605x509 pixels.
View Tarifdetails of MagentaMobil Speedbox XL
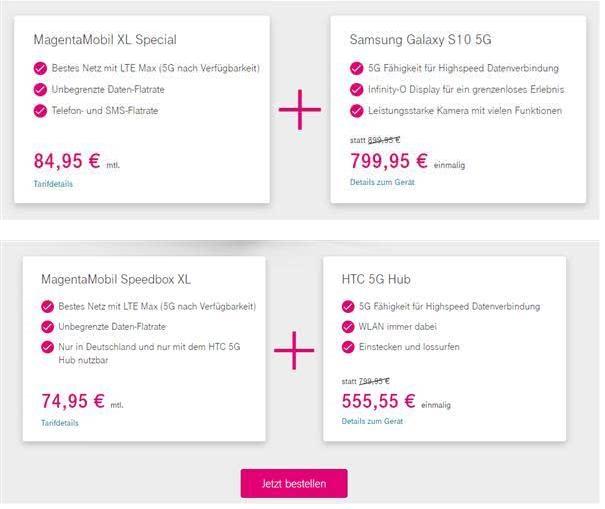[59, 423]
